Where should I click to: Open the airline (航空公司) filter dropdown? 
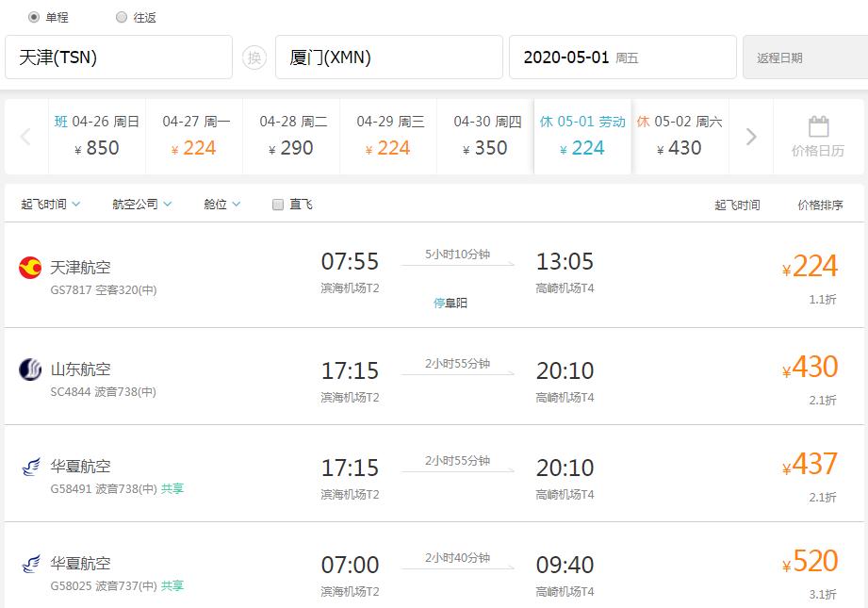[x=141, y=205]
